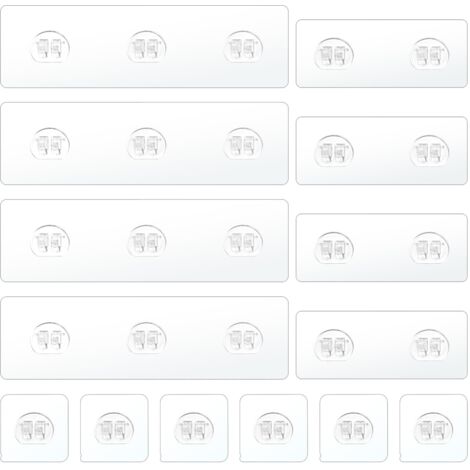Click the left hook of the bottom double-hook strip
The image size is (470, 470).
tap(334, 346)
